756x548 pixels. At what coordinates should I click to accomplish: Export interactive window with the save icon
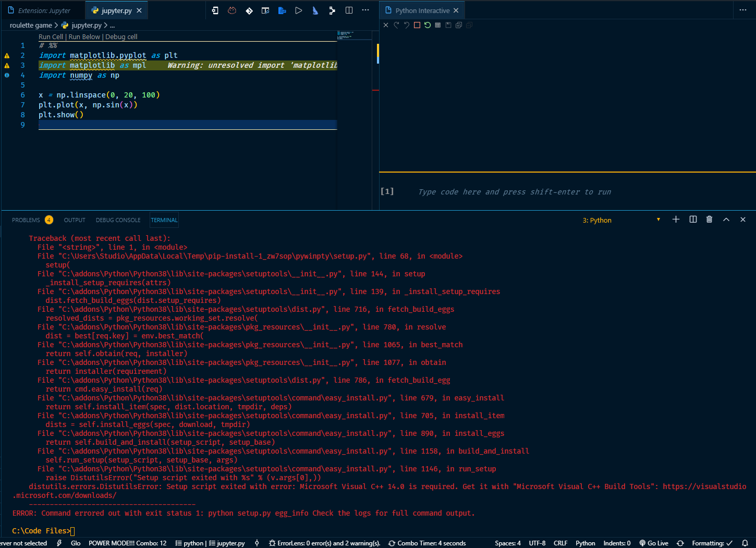point(448,25)
